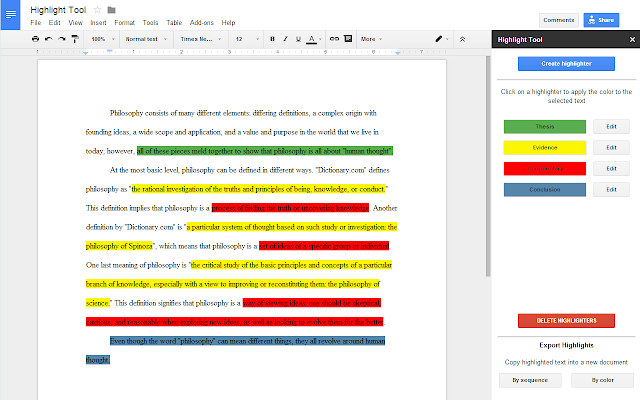Apply the green Thesis highlighter
The width and height of the screenshot is (640, 400).
(544, 127)
